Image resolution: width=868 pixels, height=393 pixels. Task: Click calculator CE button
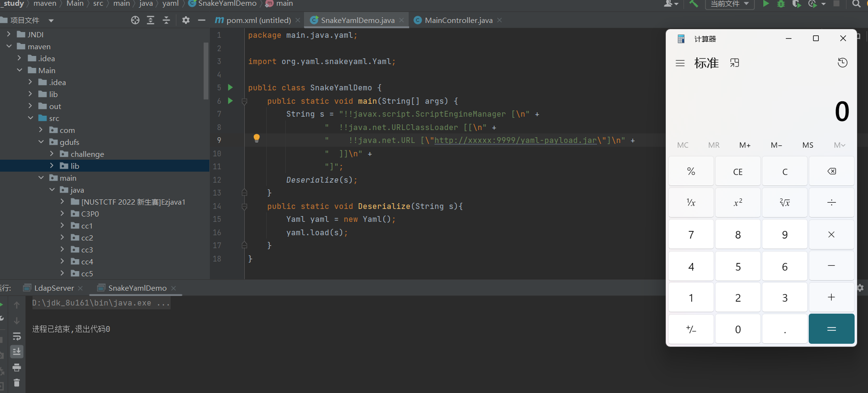tap(738, 171)
